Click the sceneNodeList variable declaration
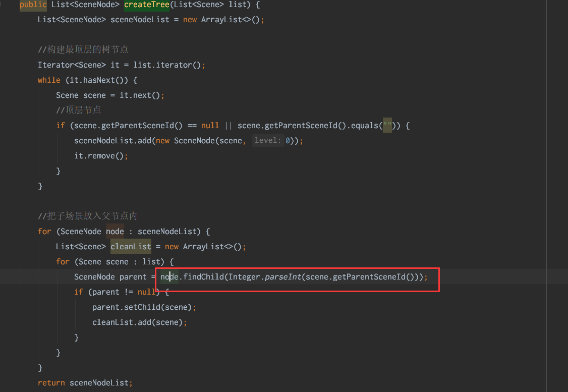 (x=140, y=20)
